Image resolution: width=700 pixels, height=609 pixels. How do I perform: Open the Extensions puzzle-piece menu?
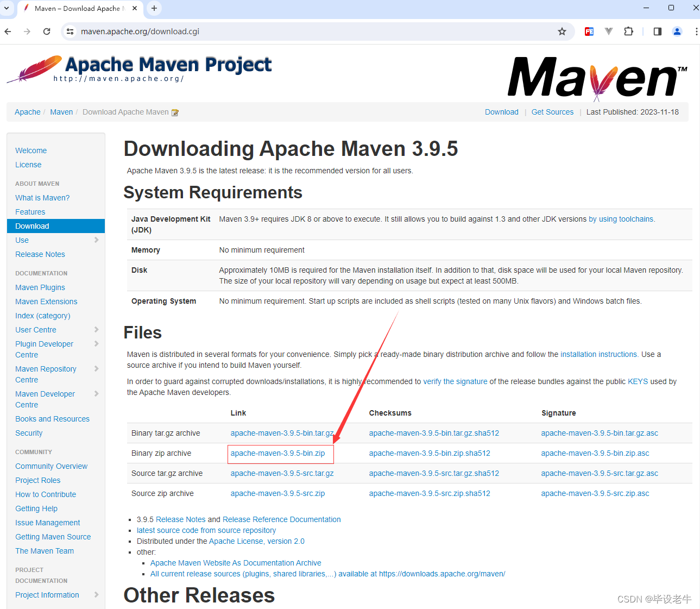pos(628,32)
